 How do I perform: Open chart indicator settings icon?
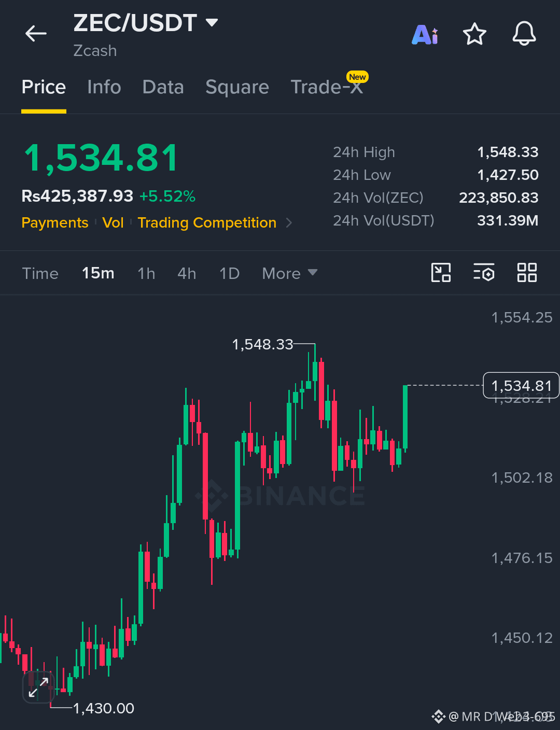[484, 273]
